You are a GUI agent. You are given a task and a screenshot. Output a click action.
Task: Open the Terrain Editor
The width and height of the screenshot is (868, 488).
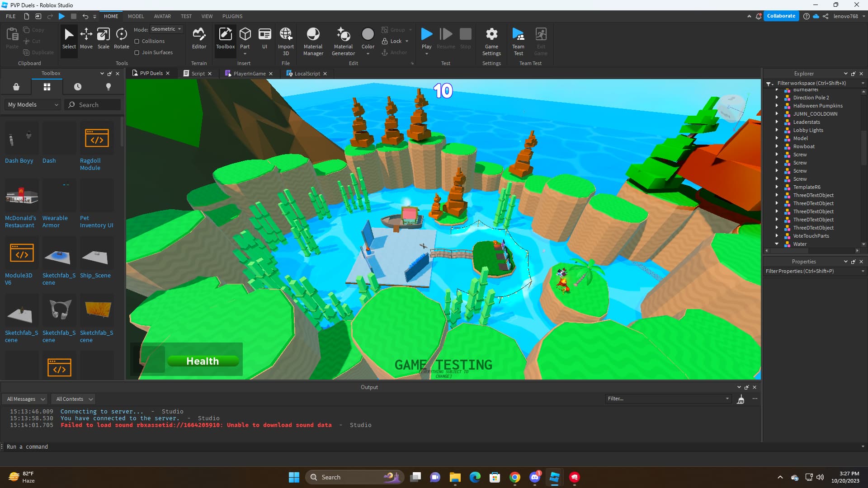coord(199,38)
